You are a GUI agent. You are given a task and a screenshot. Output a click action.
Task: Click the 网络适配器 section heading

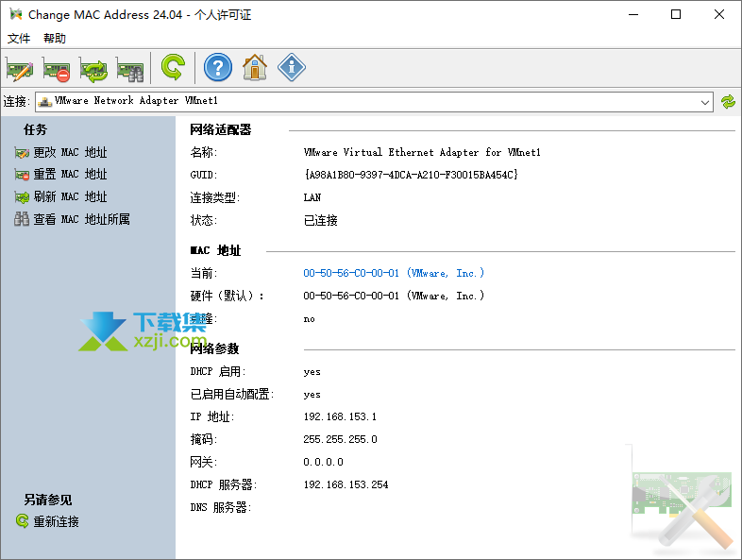click(x=221, y=129)
